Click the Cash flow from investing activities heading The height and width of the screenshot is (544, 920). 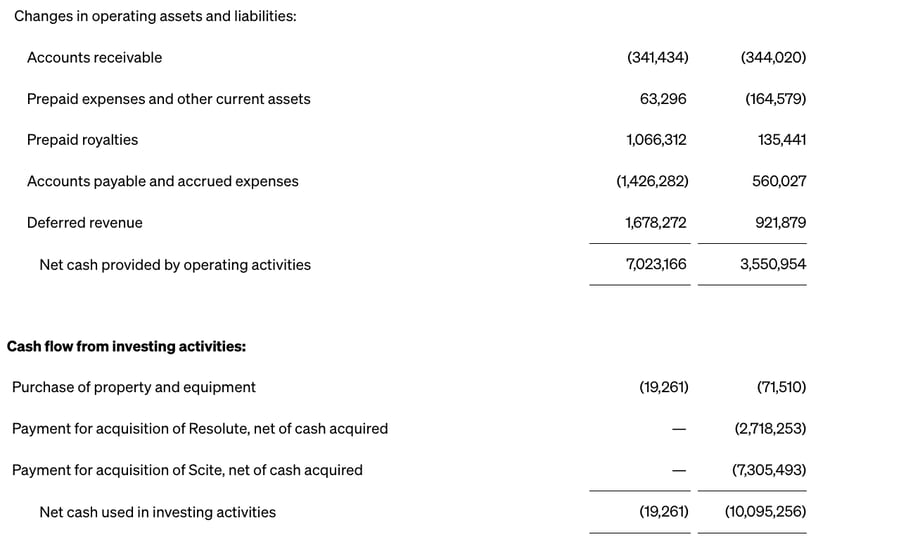tap(126, 347)
